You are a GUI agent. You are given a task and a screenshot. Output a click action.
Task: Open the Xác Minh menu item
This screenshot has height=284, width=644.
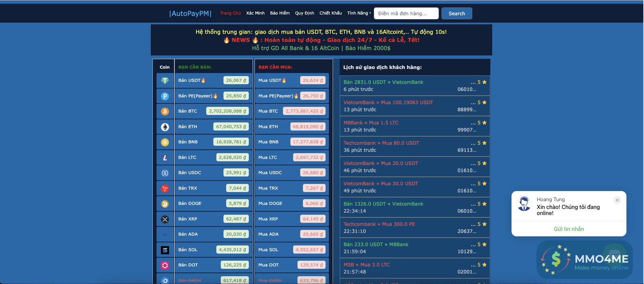tap(255, 13)
